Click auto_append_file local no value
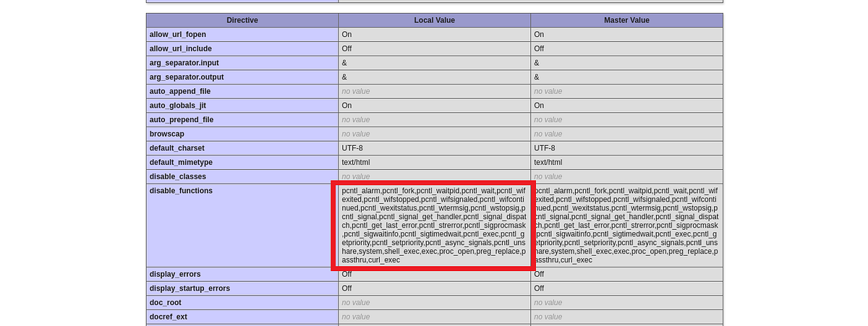Screen dimensions: 868x326 (x=356, y=91)
